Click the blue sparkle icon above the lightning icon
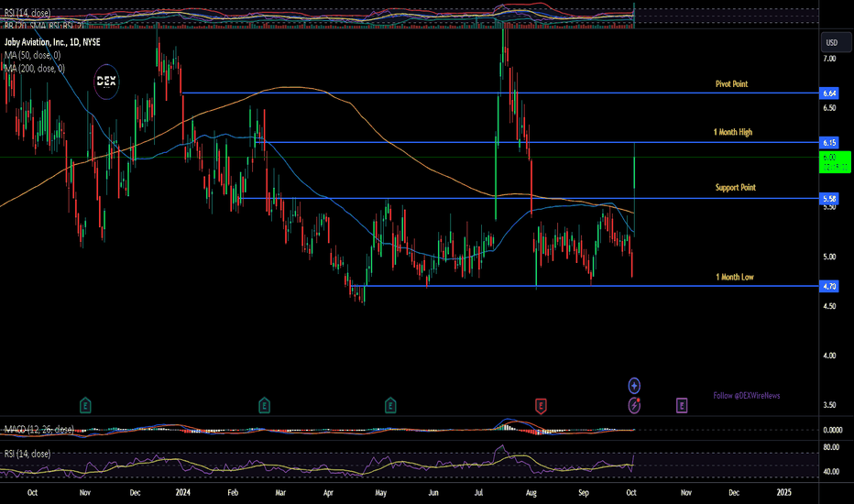The image size is (854, 504). tap(634, 386)
